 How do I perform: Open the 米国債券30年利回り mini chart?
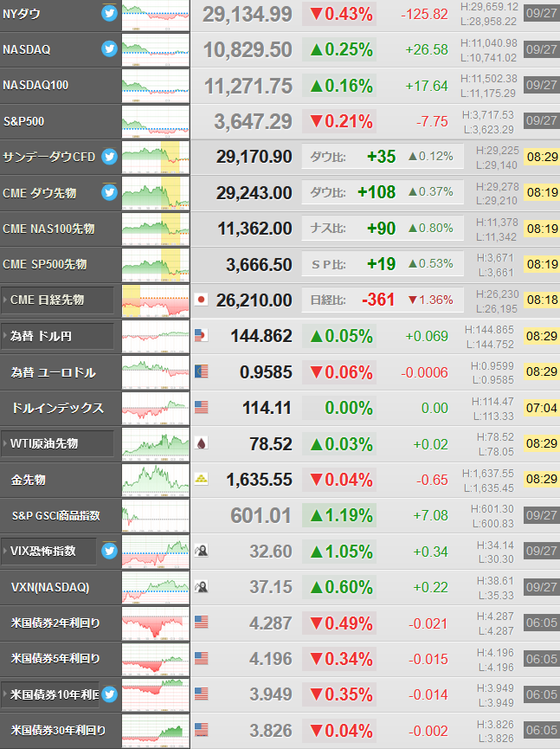coord(156,730)
